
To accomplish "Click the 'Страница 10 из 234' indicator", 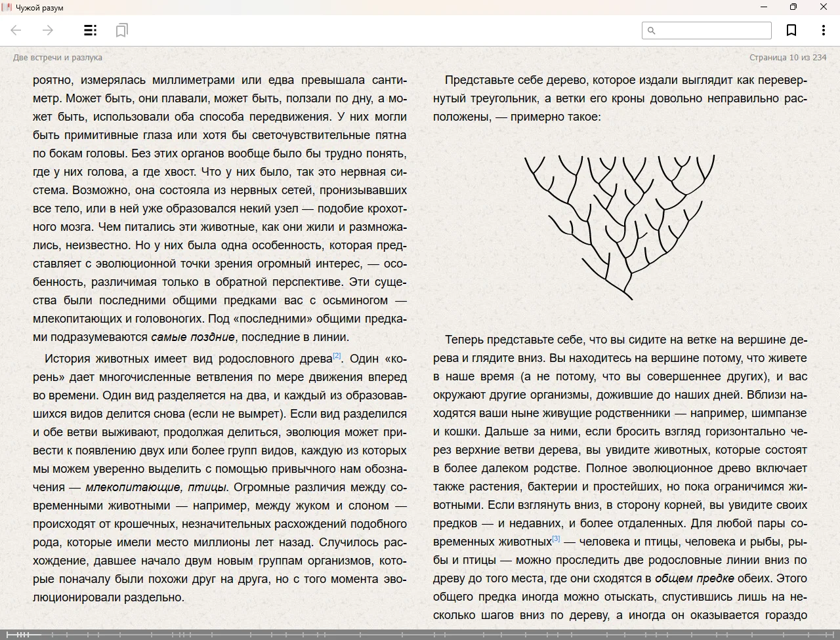I will (x=787, y=58).
